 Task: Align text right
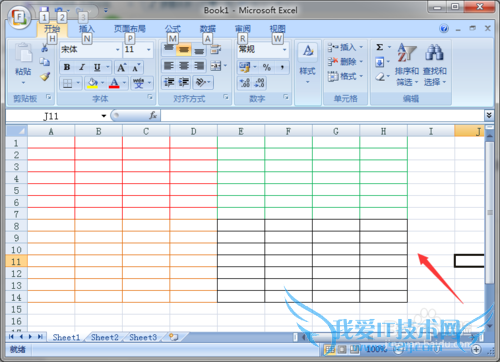tap(199, 66)
